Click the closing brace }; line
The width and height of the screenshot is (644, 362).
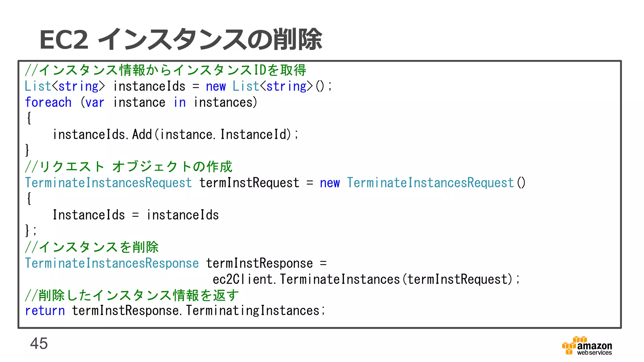point(31,231)
